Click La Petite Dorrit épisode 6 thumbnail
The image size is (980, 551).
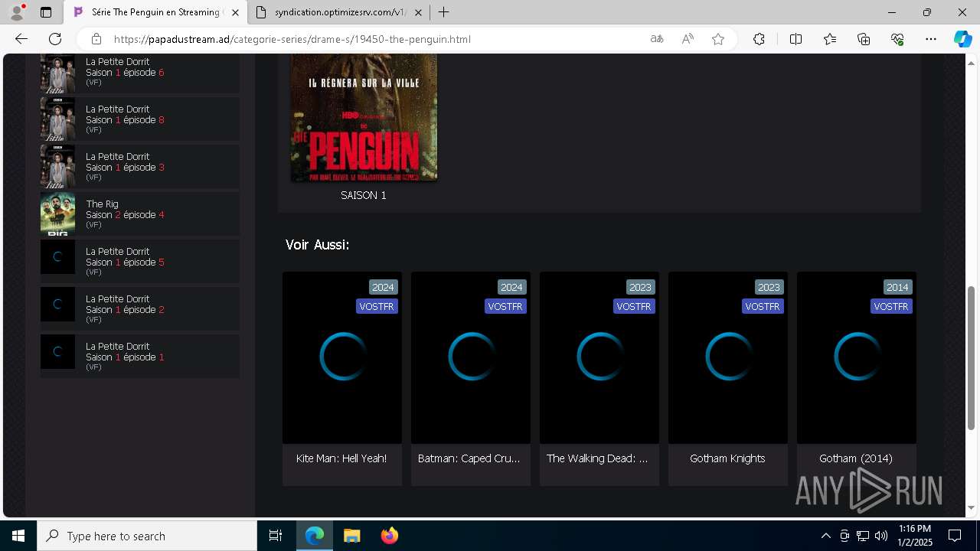[x=57, y=73]
